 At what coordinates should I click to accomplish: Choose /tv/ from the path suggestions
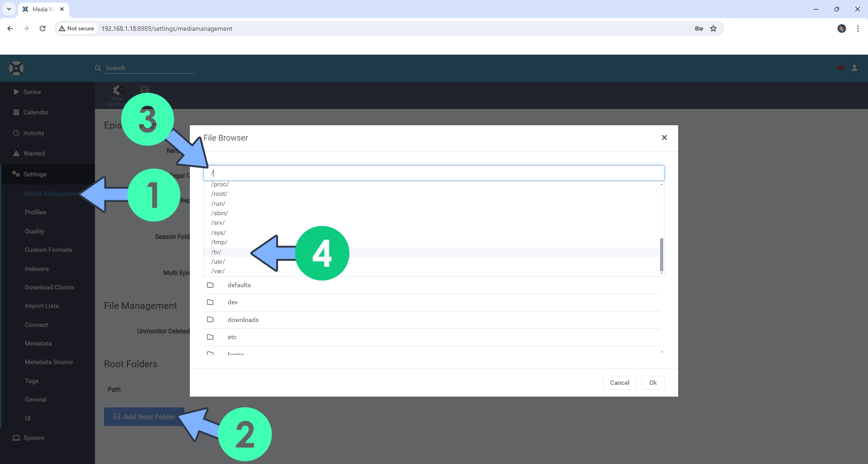point(216,252)
